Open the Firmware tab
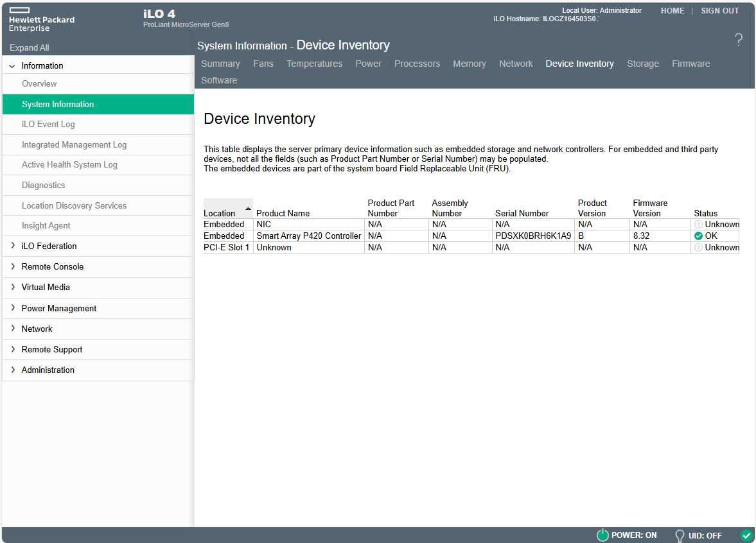Viewport: 756px width, 543px height. point(691,64)
